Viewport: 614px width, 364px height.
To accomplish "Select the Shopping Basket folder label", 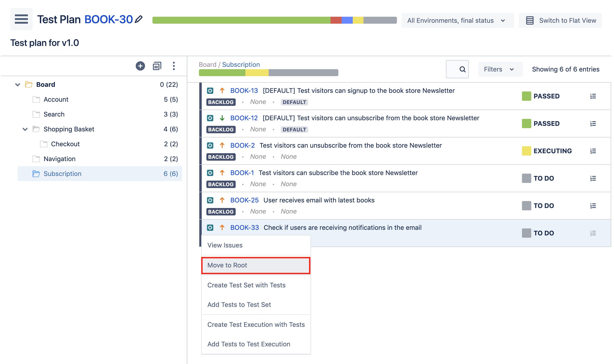I will [x=69, y=129].
